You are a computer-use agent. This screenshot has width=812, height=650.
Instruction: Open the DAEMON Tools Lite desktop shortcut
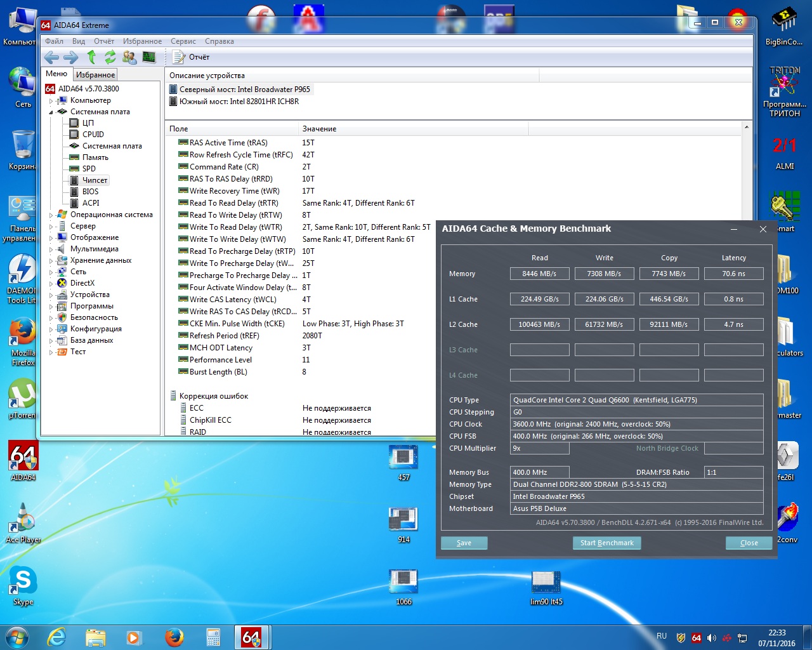coord(22,278)
